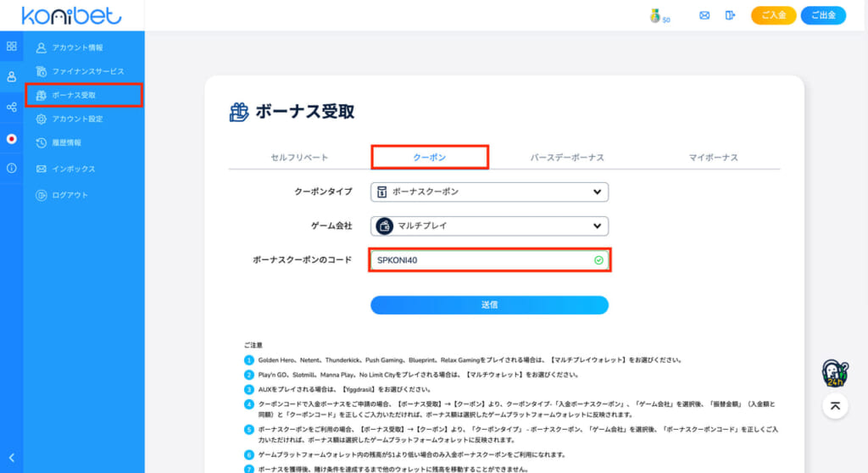
Task: Select the user profile icon in left rail
Action: 12,77
